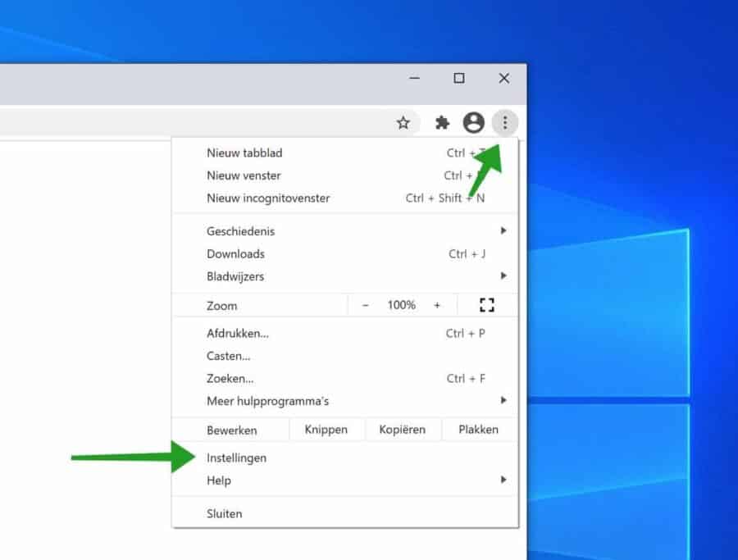Choose Nieuw incognitovenster
This screenshot has width=738, height=560.
coord(268,198)
